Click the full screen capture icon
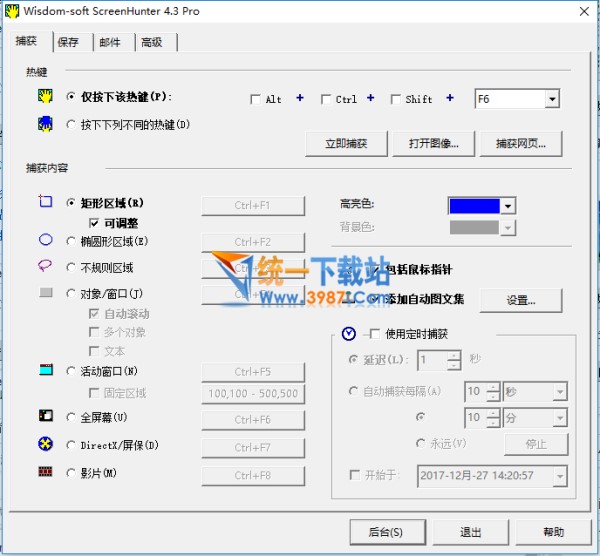600x556 pixels. click(45, 416)
